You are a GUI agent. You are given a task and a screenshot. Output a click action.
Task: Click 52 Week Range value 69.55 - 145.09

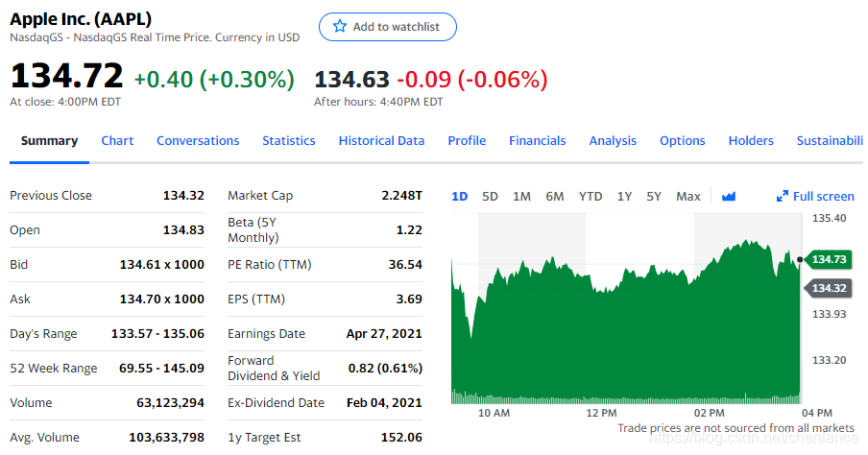tap(161, 368)
